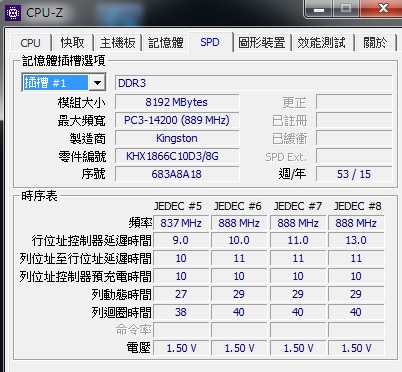Open the 關於 tab
Viewport: 402px width, 372px height.
tap(375, 43)
